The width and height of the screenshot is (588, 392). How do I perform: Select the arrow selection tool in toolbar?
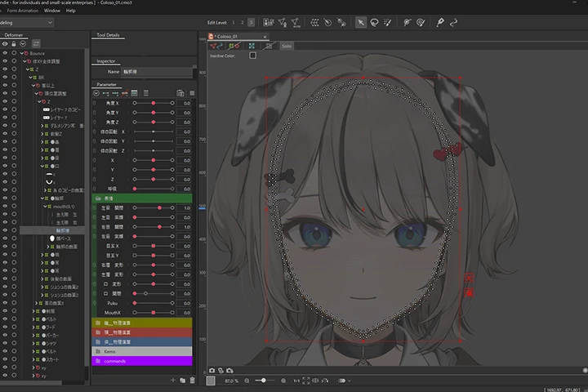click(x=361, y=23)
